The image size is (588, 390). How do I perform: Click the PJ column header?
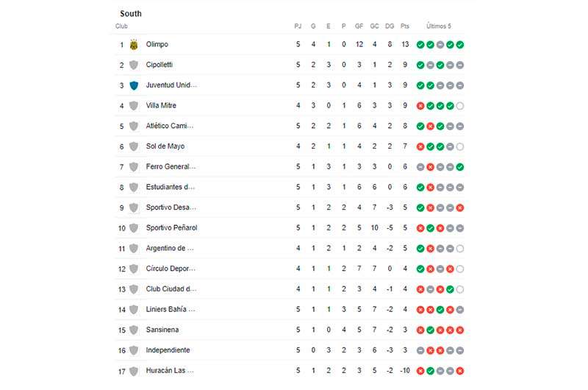point(298,26)
